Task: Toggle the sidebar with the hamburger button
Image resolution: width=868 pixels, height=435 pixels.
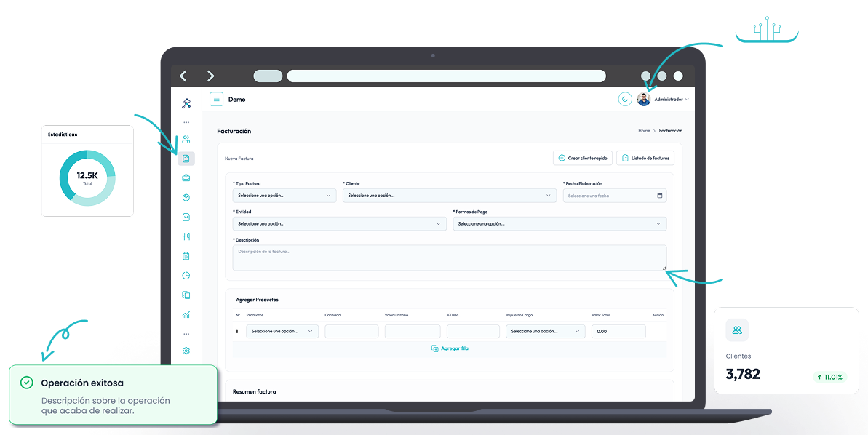Action: [x=216, y=100]
